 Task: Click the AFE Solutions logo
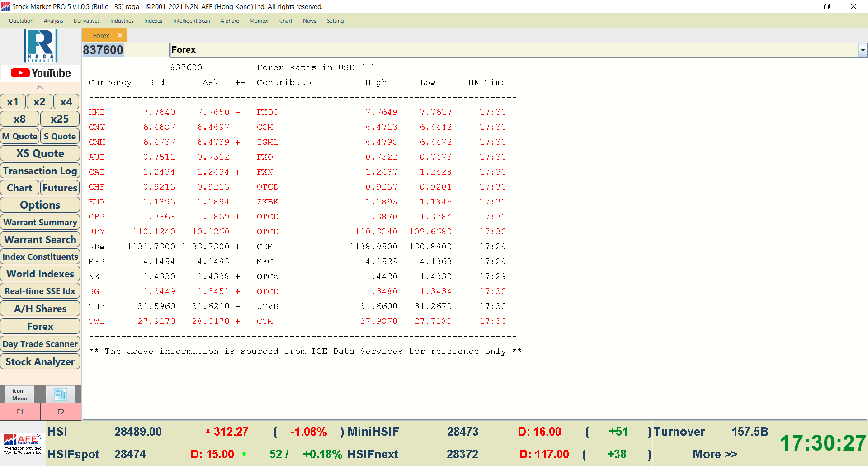pyautogui.click(x=23, y=443)
